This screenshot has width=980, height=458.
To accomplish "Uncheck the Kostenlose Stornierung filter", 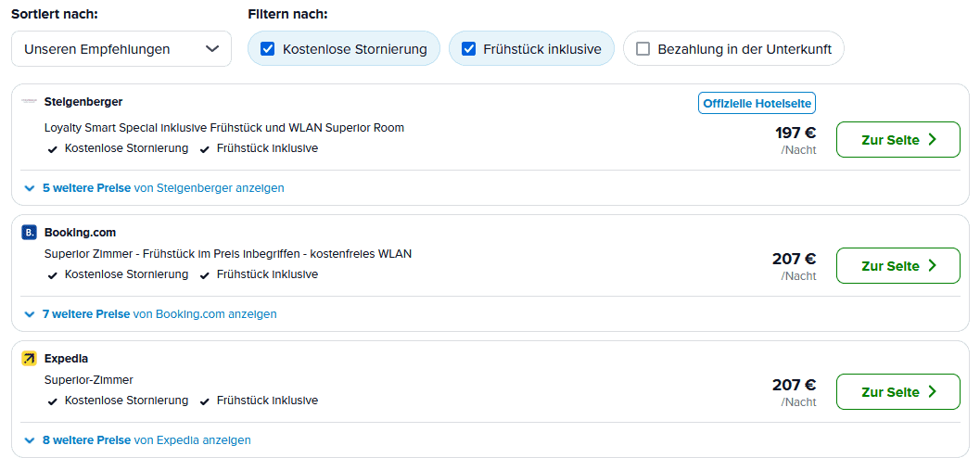I will pyautogui.click(x=268, y=49).
